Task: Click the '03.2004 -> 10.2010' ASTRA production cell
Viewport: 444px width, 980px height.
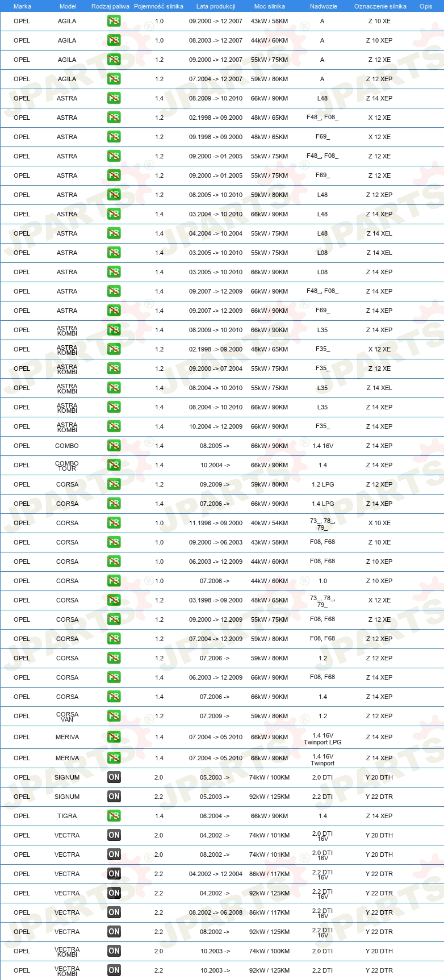Action: (216, 214)
